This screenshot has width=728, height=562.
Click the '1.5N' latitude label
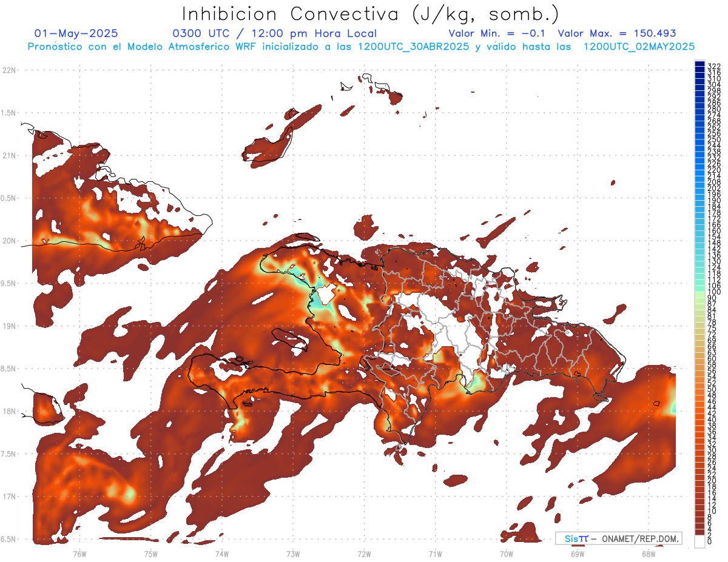pyautogui.click(x=10, y=113)
